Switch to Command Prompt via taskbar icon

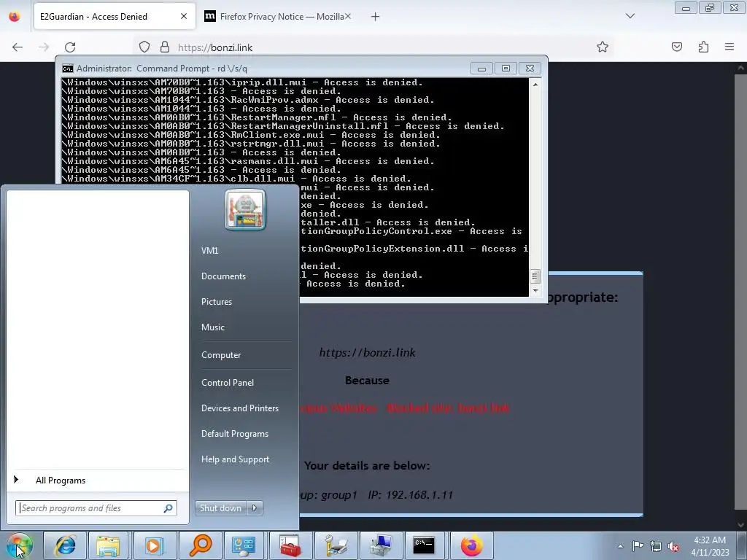tap(424, 545)
